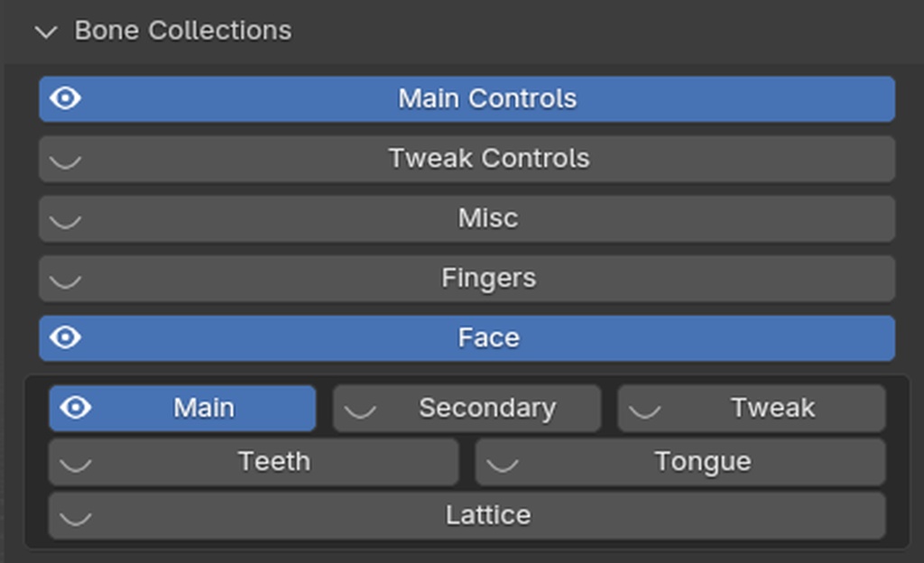This screenshot has height=563, width=924.
Task: Collapse the Bone Collections panel
Action: pyautogui.click(x=44, y=32)
